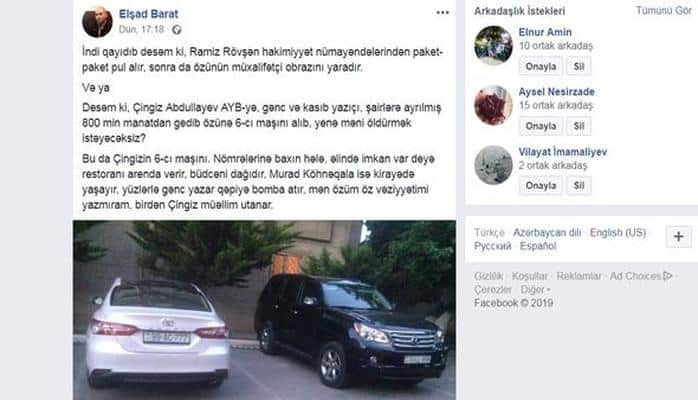Expand the Diğer footer dropdown

536,290
